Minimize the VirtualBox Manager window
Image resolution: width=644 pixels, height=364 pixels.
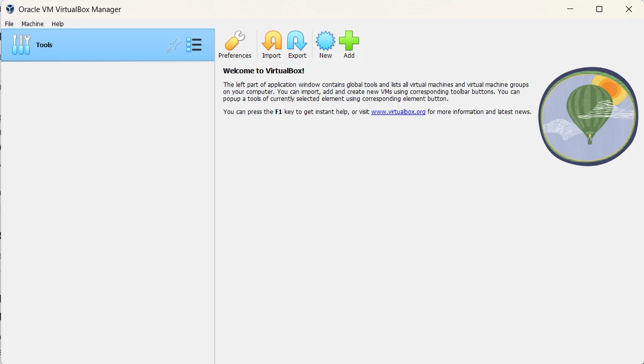pos(570,9)
